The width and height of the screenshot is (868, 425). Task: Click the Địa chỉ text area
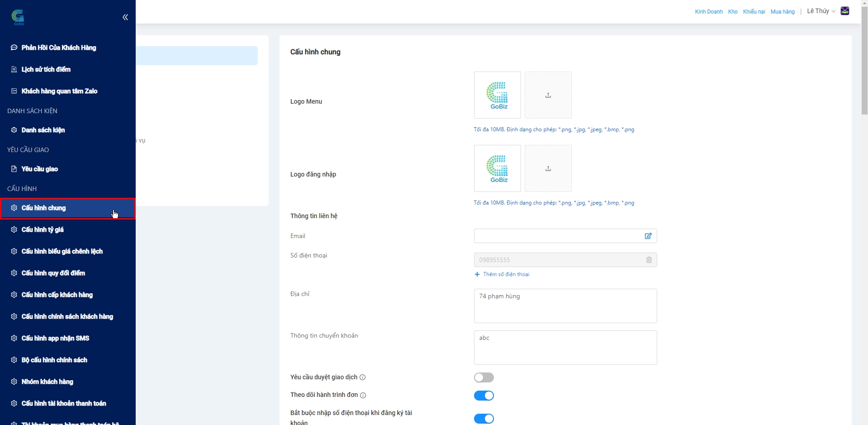tap(565, 306)
